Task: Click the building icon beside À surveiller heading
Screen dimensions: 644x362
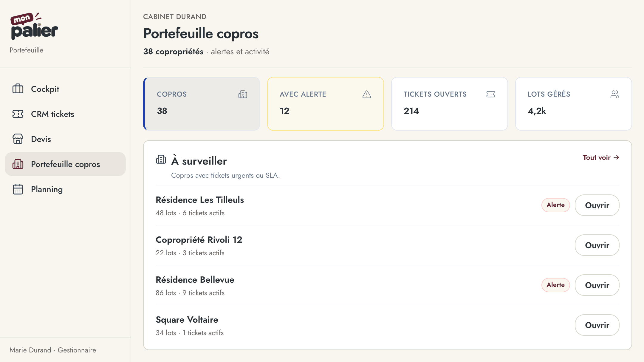Action: tap(161, 160)
